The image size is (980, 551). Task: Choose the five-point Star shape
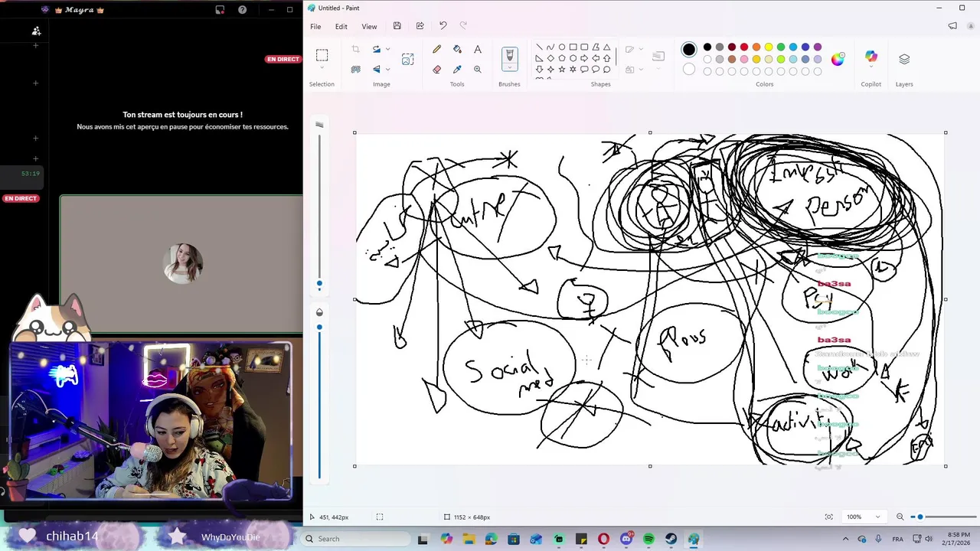pyautogui.click(x=561, y=69)
